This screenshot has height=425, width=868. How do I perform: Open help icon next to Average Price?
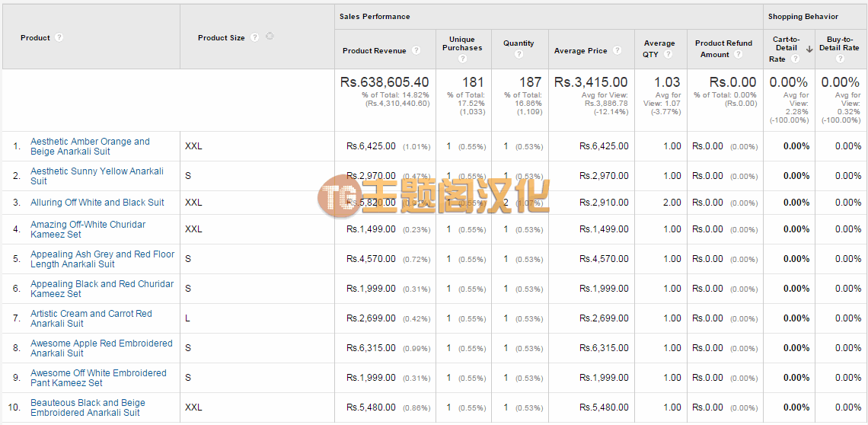(617, 50)
